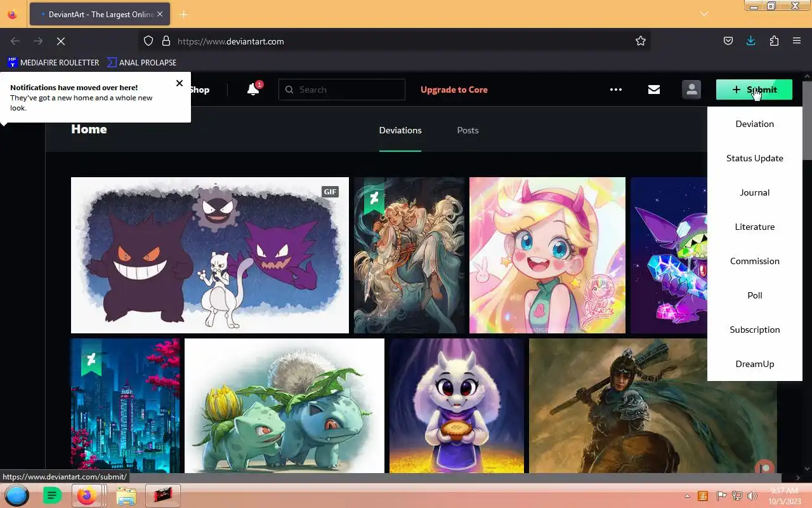Select Subscription from Submit menu
Image resolution: width=812 pixels, height=508 pixels.
755,330
